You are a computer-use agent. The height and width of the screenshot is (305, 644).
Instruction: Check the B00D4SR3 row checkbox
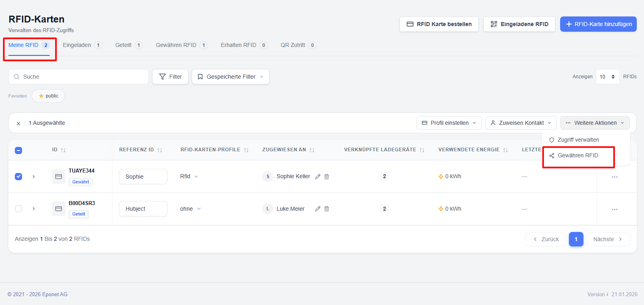coord(18,209)
